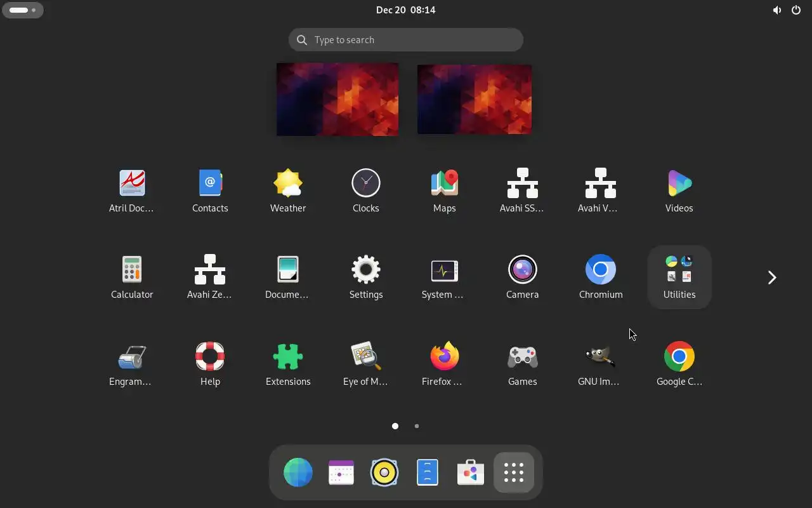The width and height of the screenshot is (812, 508).
Task: Open Avahi Zeroconf Browser
Action: 210,277
